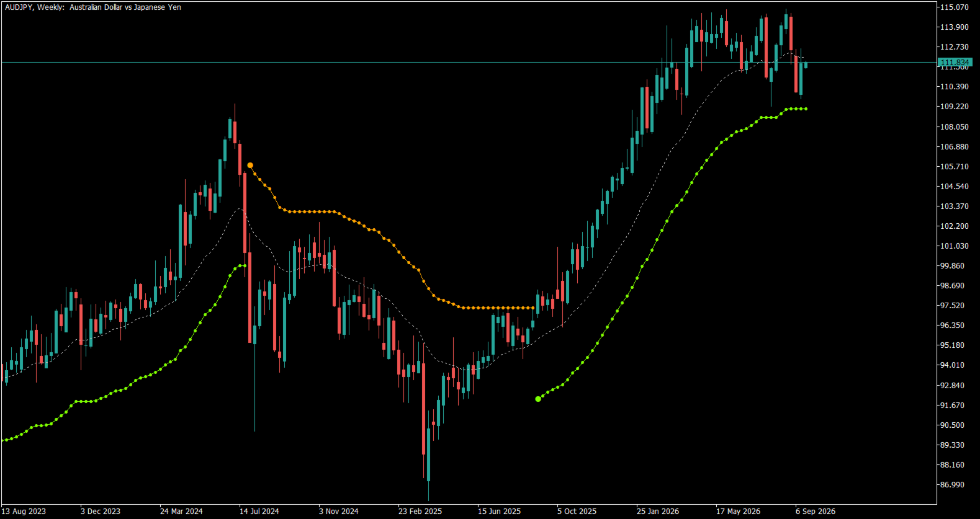Click the large green dot starting the 2025 uptrend line
The height and width of the screenshot is (519, 980).
click(538, 399)
